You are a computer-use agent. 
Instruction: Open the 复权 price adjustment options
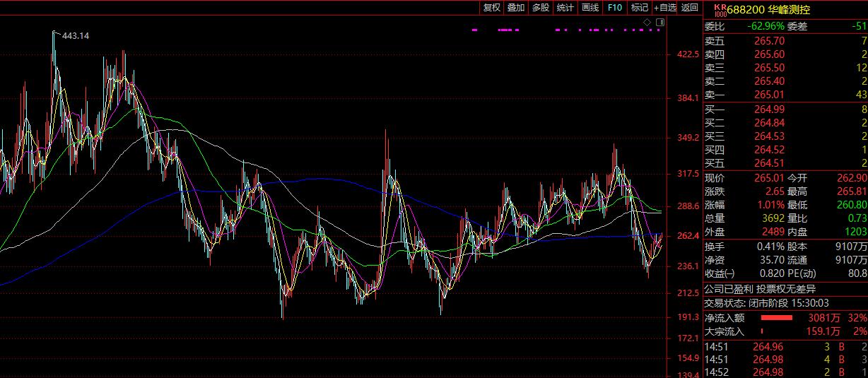491,8
